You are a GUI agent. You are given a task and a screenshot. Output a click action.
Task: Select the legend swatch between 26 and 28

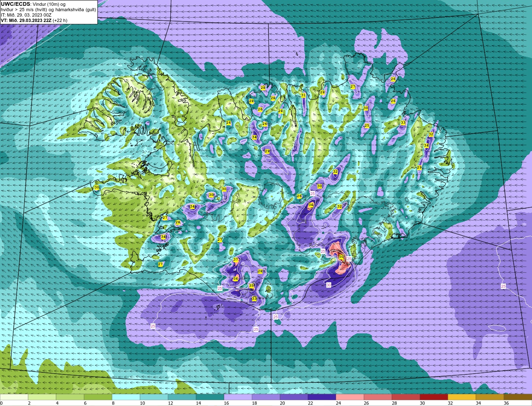[x=378, y=397]
